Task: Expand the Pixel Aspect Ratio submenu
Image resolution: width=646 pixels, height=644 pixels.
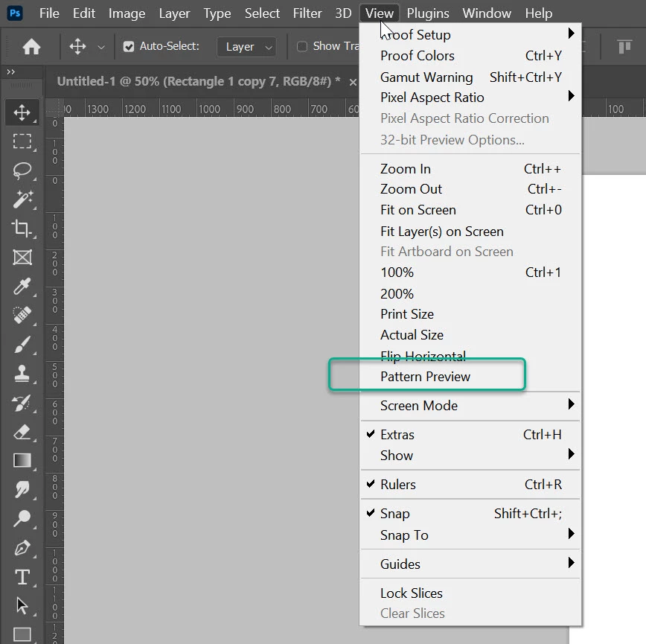Action: point(470,98)
